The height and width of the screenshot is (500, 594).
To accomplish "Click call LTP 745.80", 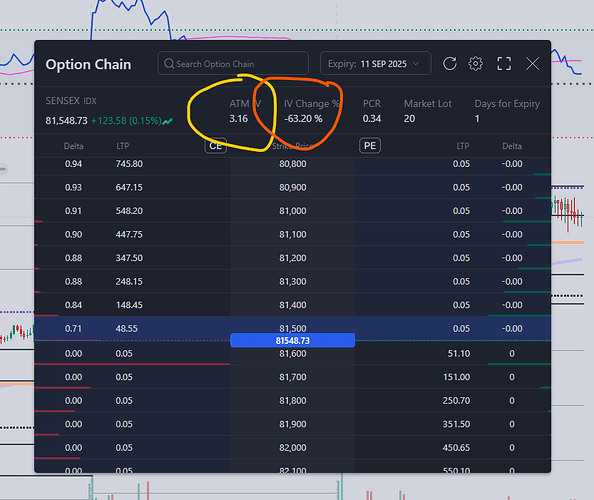I will (129, 164).
